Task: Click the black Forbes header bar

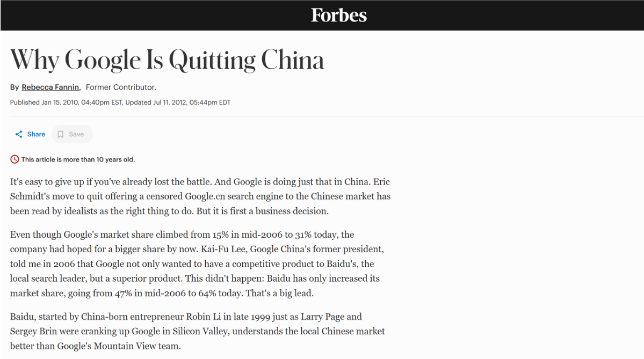Action: click(161, 15)
